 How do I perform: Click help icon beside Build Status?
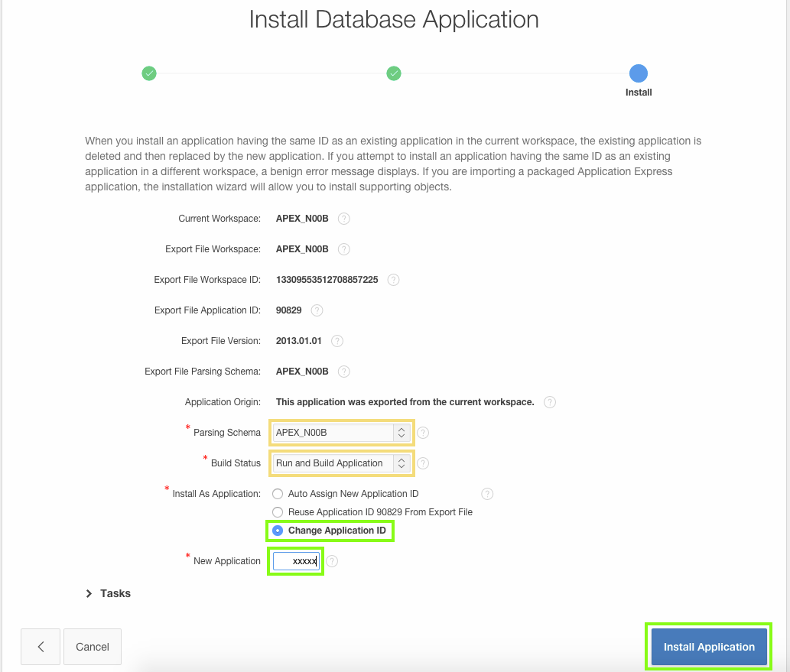point(423,463)
